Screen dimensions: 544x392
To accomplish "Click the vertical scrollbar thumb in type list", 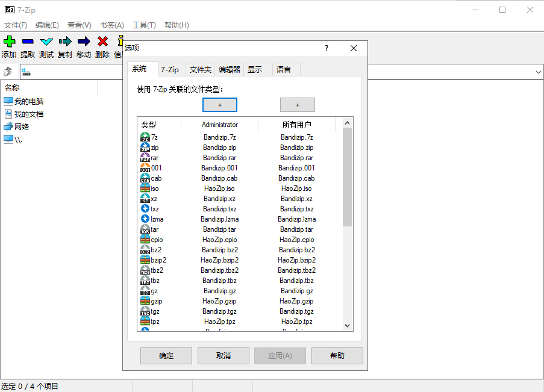I will coord(347,177).
